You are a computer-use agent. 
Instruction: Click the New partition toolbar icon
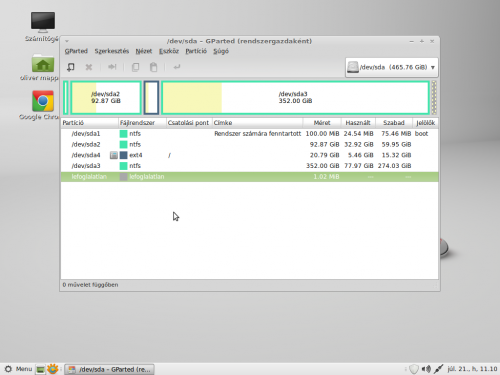71,67
